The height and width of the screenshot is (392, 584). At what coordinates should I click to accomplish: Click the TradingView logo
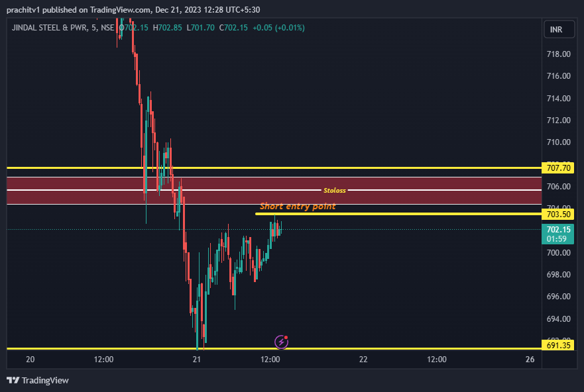click(x=38, y=380)
